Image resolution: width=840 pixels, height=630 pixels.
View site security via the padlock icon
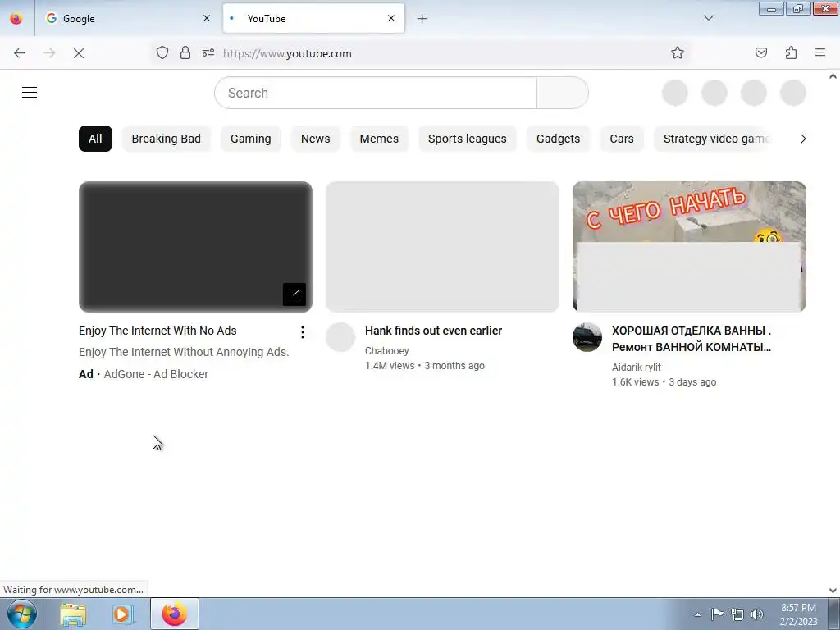click(185, 52)
